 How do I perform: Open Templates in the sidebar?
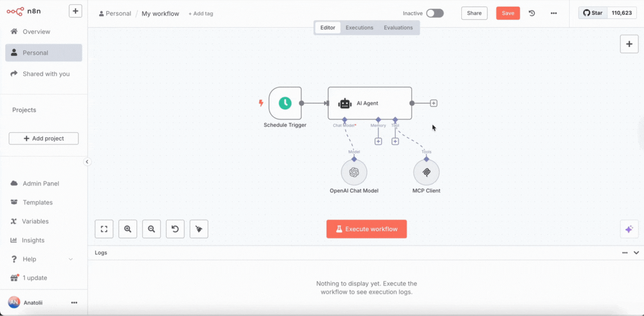point(43,202)
